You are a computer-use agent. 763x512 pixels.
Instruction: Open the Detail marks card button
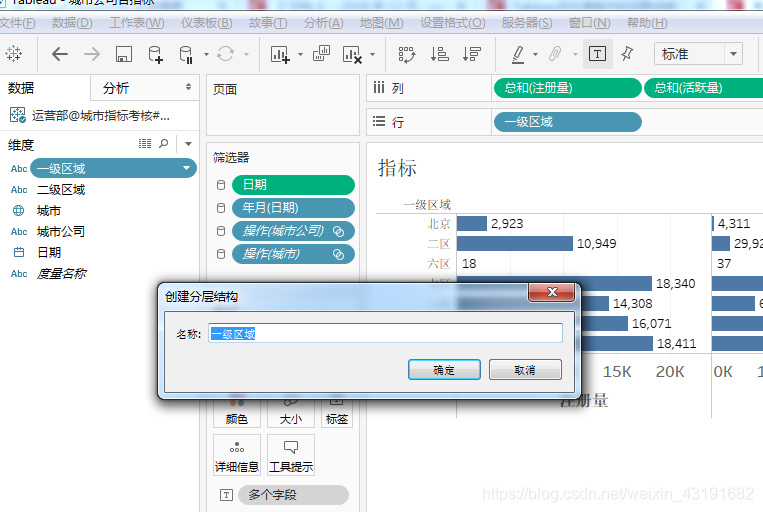click(237, 455)
